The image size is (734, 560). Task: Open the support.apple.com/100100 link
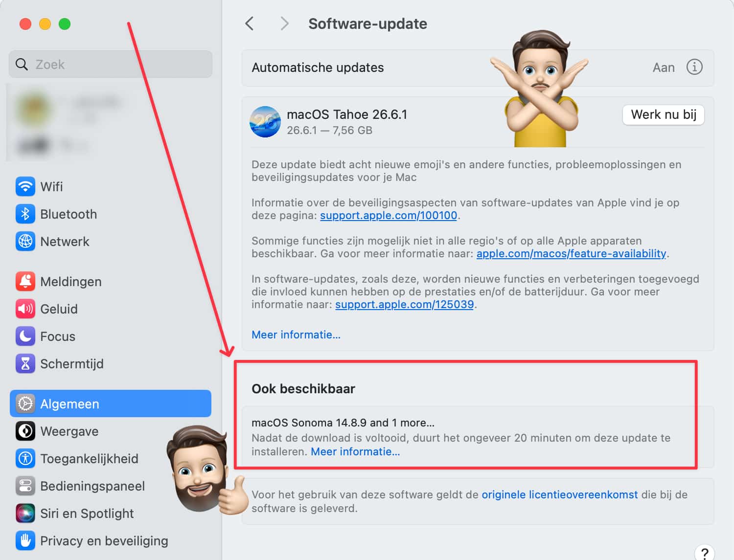click(x=389, y=215)
